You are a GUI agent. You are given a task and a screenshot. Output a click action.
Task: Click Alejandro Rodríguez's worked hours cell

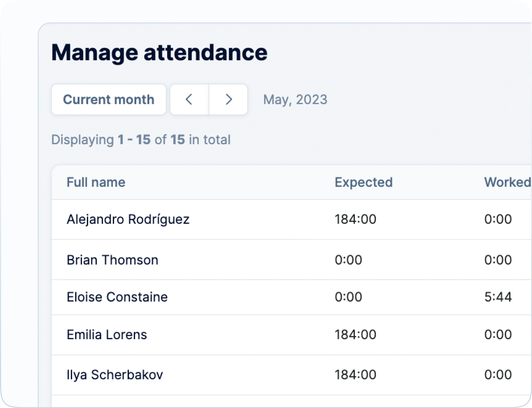[x=498, y=219]
